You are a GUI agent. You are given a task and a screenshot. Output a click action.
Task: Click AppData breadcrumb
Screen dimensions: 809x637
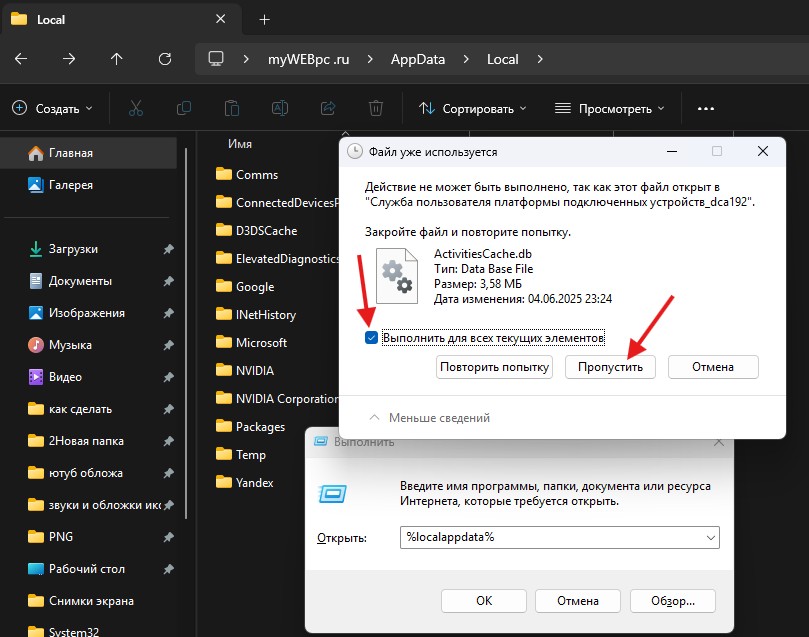418,59
